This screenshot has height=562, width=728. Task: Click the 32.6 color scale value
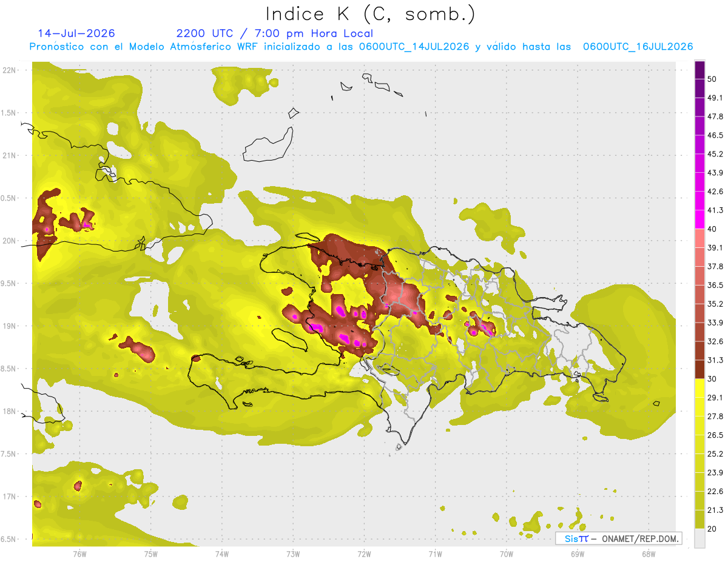click(x=715, y=341)
